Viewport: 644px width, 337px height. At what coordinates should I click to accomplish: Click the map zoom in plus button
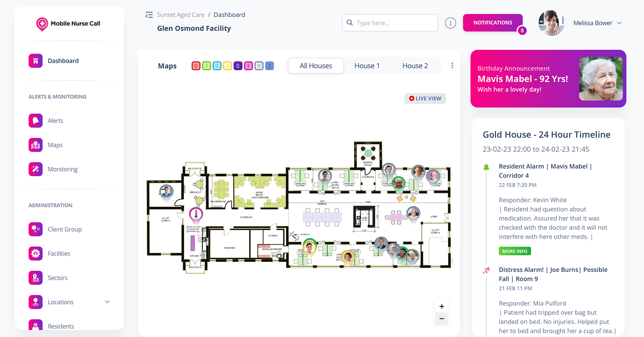click(442, 306)
